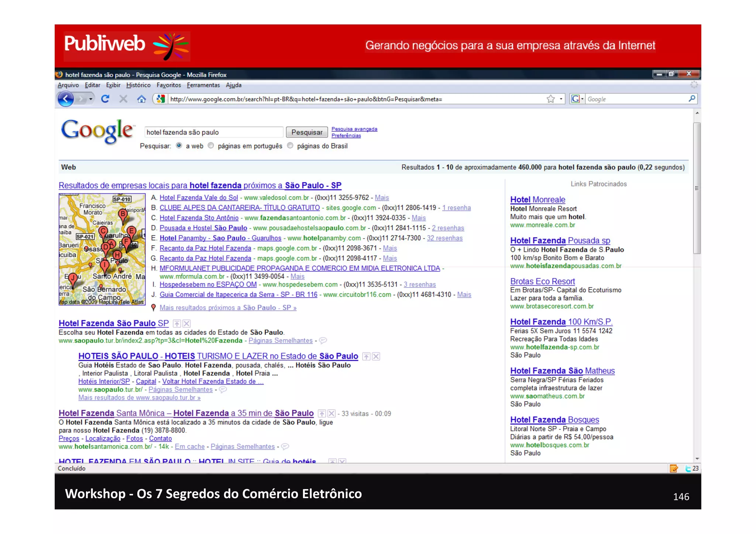Image resolution: width=756 pixels, height=534 pixels.
Task: Open the Ferramentas menu
Action: [x=203, y=85]
